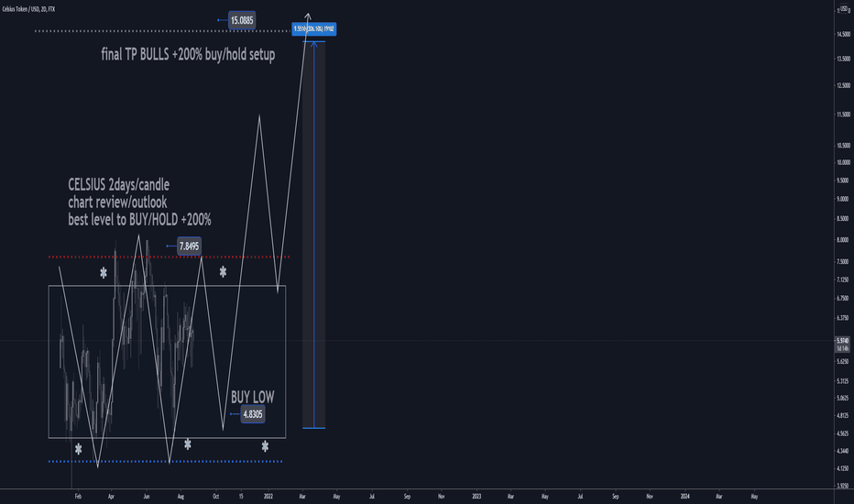Screen dimensions: 854x504
Task: Click the 8.0000 price axis label
Action: [843, 240]
